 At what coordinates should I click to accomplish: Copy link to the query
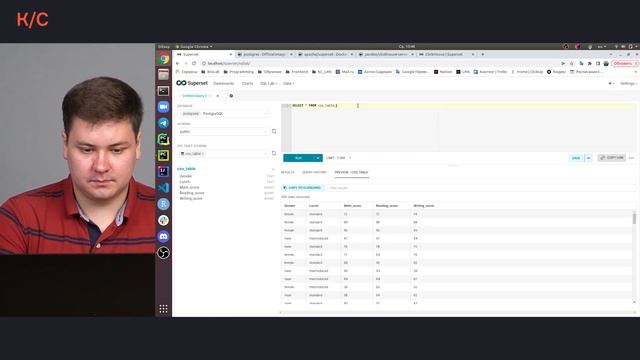point(612,158)
